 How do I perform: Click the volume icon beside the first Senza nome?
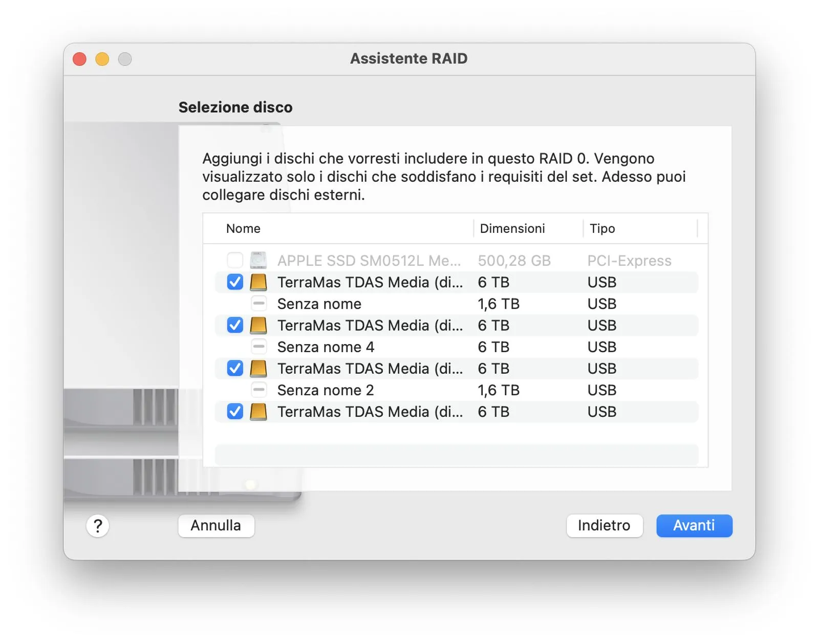click(259, 304)
